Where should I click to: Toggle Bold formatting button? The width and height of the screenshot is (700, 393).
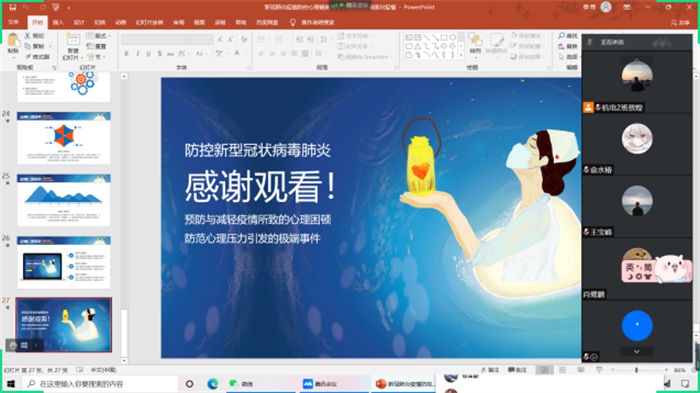click(x=127, y=54)
